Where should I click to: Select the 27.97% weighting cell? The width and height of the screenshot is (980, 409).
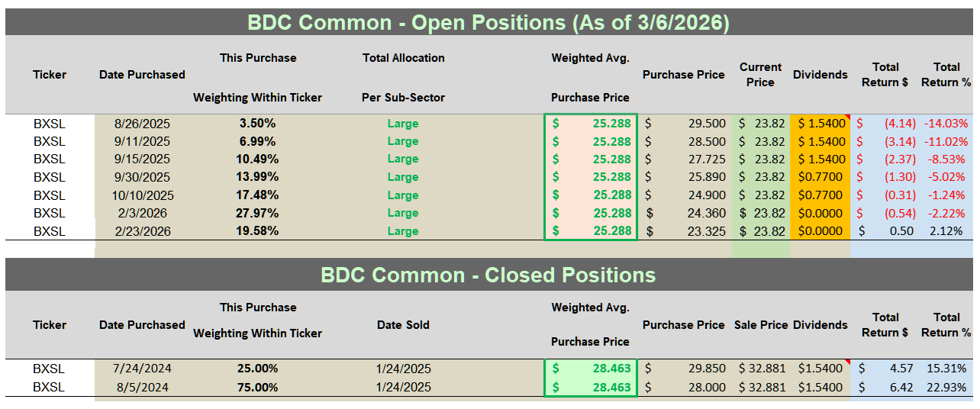(257, 213)
